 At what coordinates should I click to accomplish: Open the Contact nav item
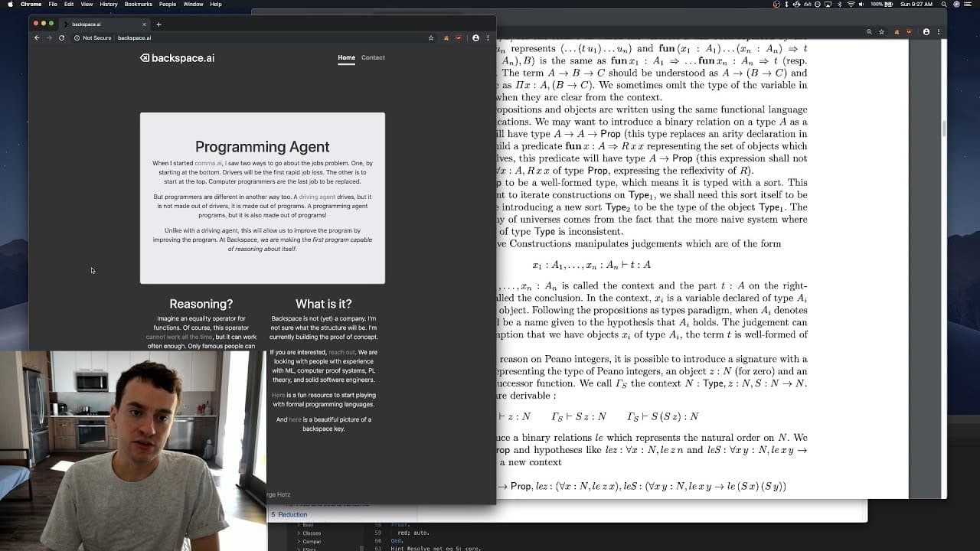[x=373, y=57]
